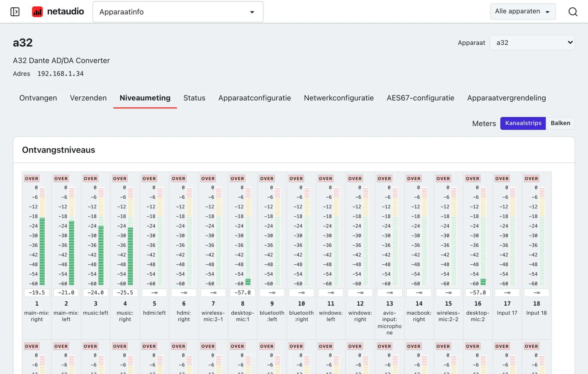
Task: Click the -24.0 level readout
Action: tap(96, 293)
